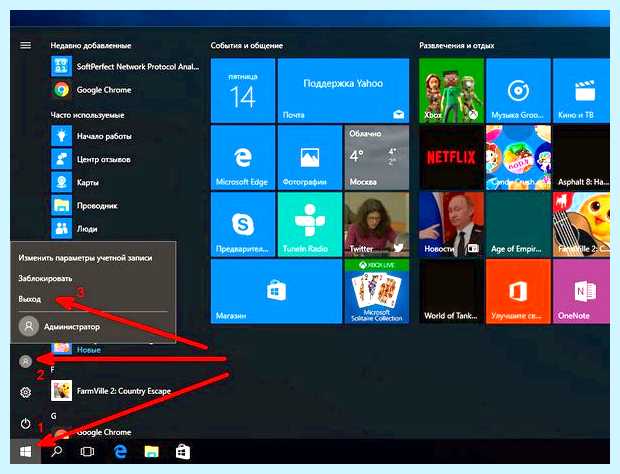The image size is (620, 474).
Task: Open the orange Office Улучшите tile
Action: [518, 291]
